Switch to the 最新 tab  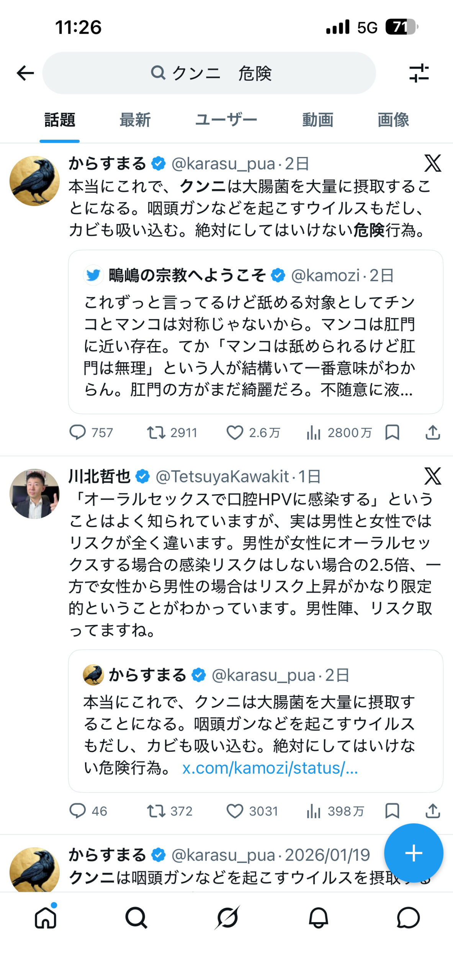click(135, 120)
